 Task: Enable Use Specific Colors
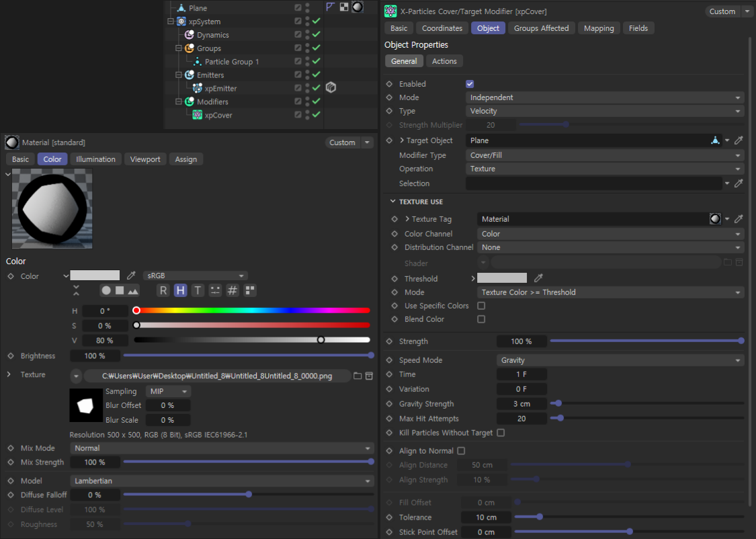pos(481,306)
